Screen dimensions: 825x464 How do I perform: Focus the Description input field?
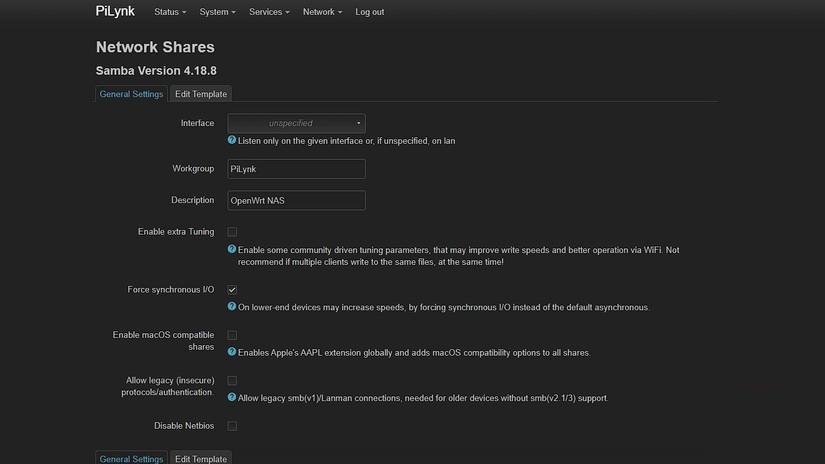pyautogui.click(x=296, y=200)
